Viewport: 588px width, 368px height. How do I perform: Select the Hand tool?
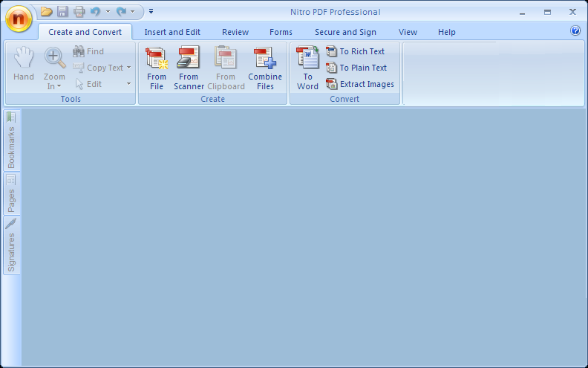click(24, 64)
